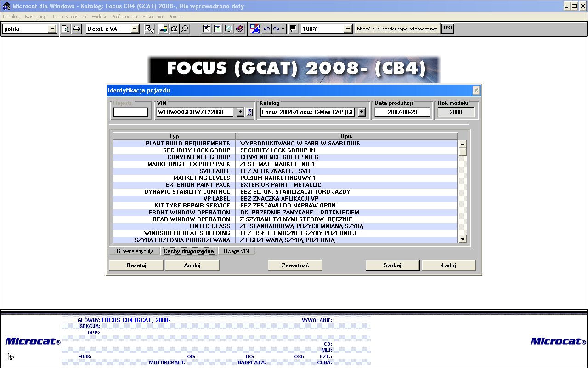
Task: Click the redo arrow icon
Action: (276, 29)
